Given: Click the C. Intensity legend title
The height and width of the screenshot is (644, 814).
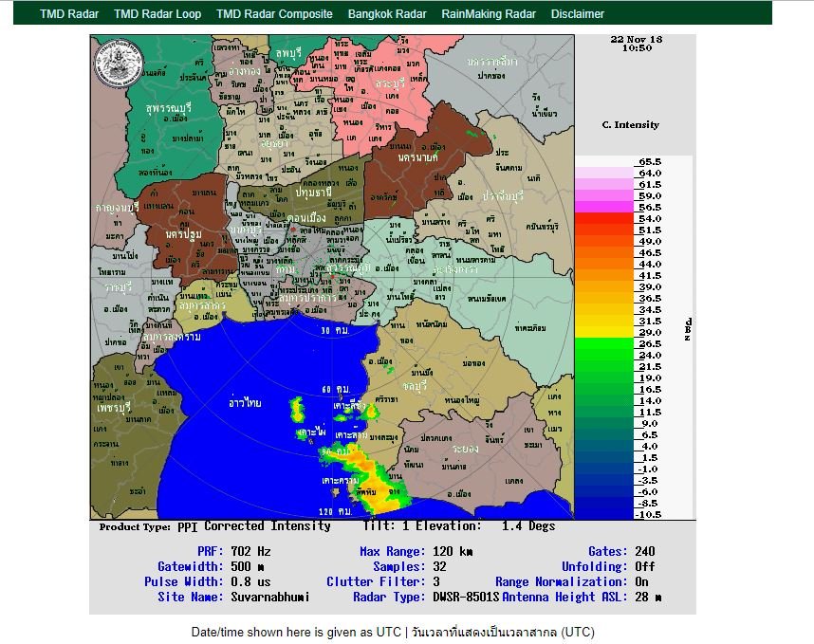Looking at the screenshot, I should point(631,124).
